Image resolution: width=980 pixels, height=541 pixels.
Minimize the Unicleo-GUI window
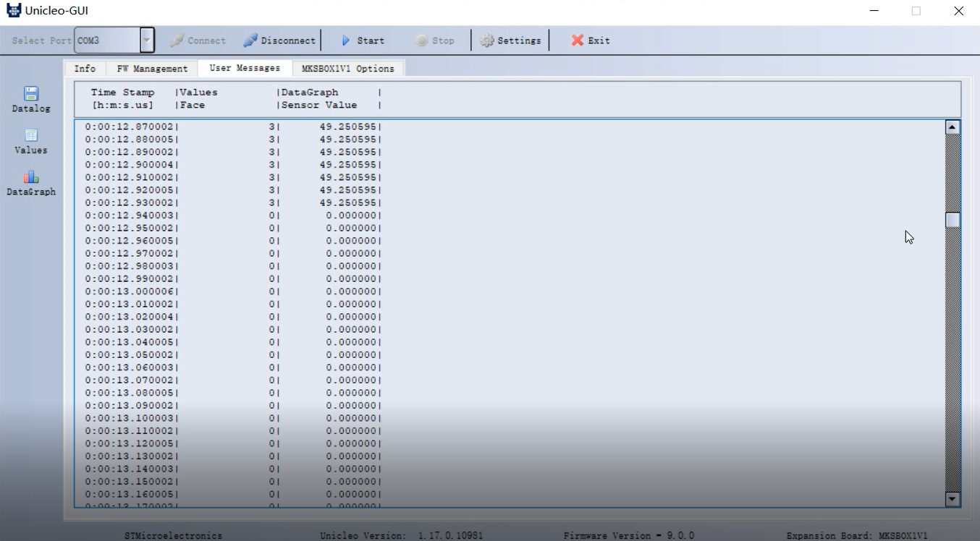[875, 11]
